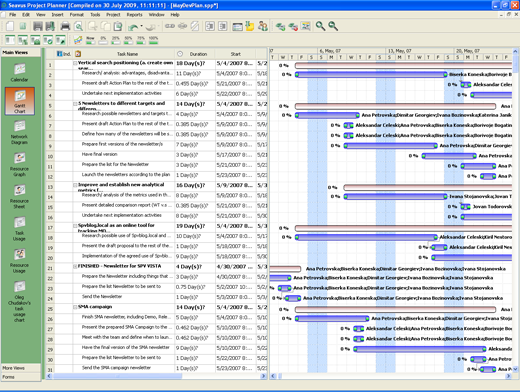Click the Zoom Out magnifier icon
Viewport: 520px width, 392px height.
[333, 26]
